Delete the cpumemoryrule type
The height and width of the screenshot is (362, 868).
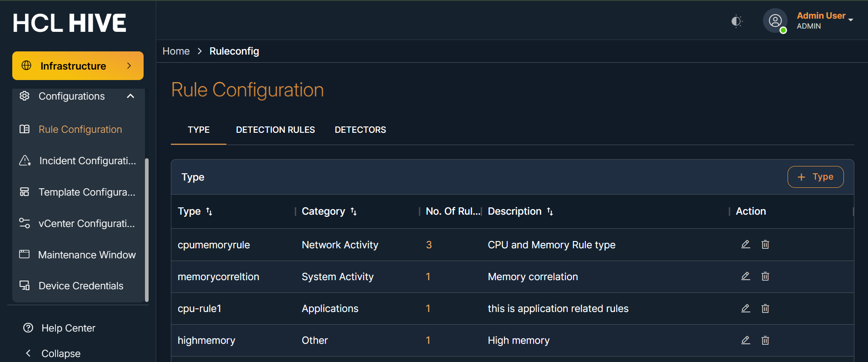pos(765,245)
